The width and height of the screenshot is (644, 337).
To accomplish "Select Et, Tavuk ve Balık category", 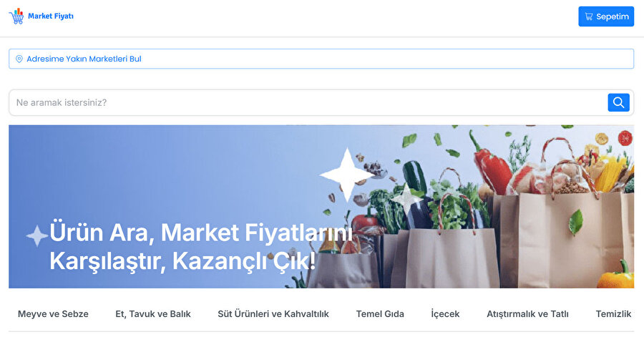I will [x=153, y=314].
